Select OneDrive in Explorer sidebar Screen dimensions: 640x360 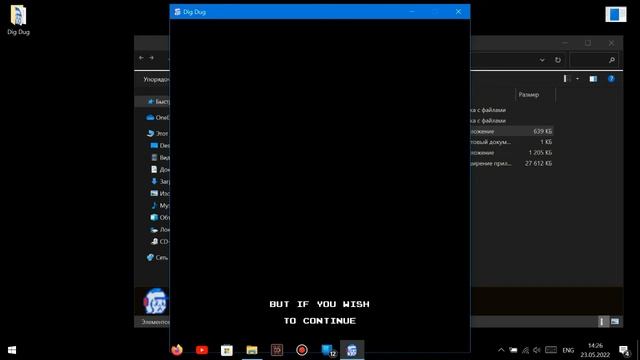point(158,118)
